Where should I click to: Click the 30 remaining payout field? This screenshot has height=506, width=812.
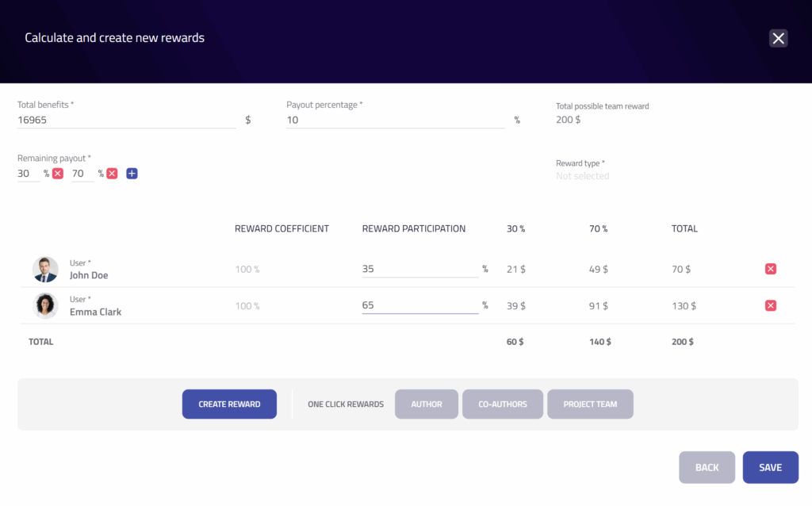(28, 174)
